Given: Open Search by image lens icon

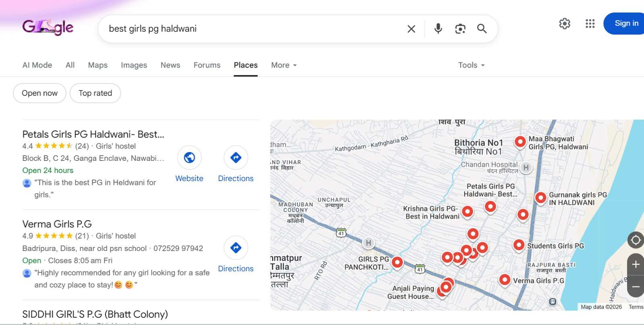Looking at the screenshot, I should pyautogui.click(x=460, y=29).
